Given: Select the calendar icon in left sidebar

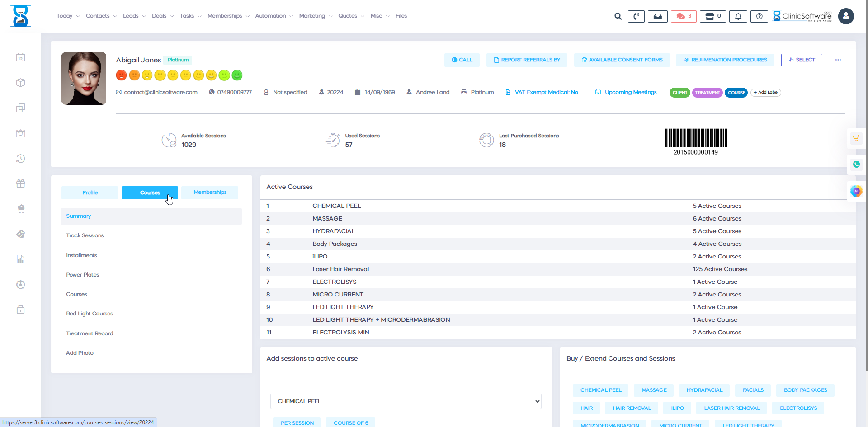Looking at the screenshot, I should click(x=20, y=57).
